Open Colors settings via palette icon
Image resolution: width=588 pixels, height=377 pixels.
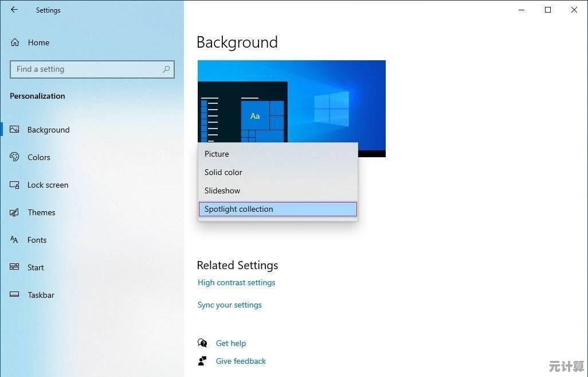tap(14, 157)
